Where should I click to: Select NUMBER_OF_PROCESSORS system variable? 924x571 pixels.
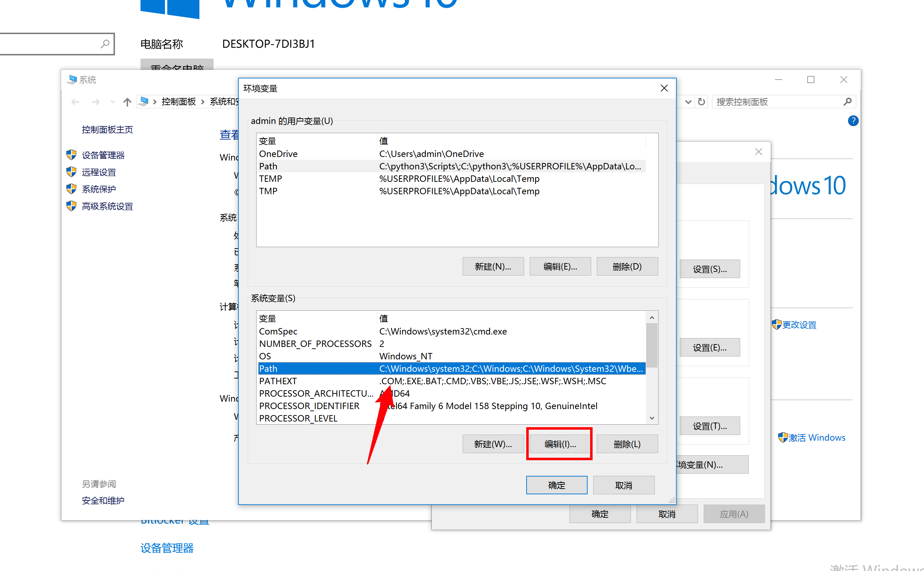(x=451, y=344)
